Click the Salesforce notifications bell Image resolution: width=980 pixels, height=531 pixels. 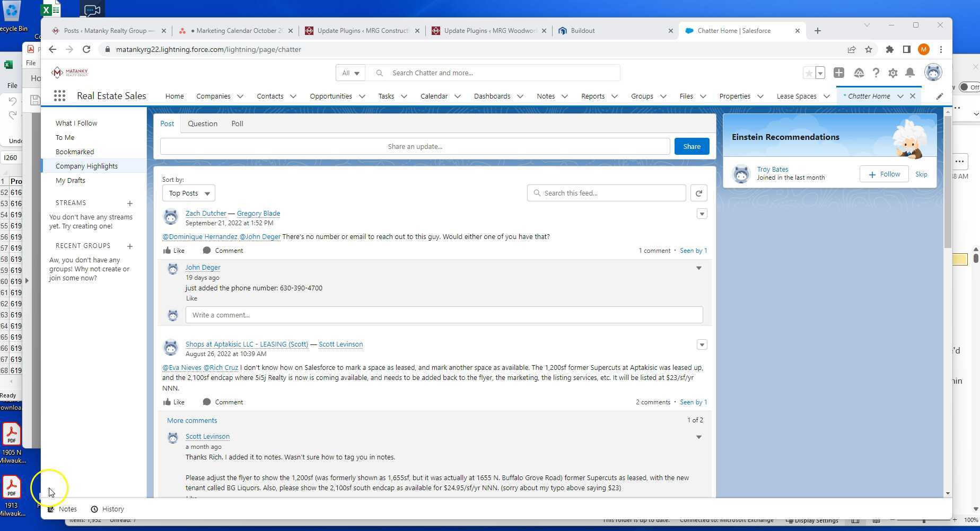coord(910,73)
